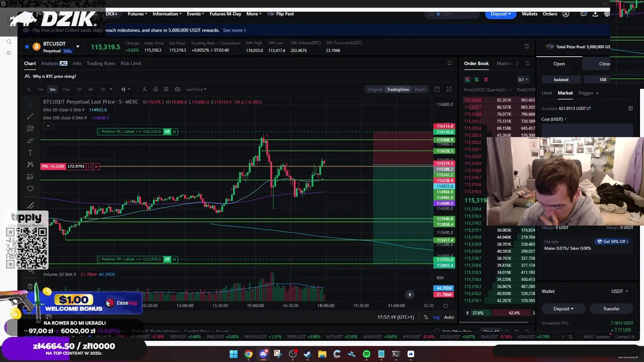Toggle percent scale on the price axis
Image resolution: width=644 pixels, height=362 pixels.
coord(426,317)
